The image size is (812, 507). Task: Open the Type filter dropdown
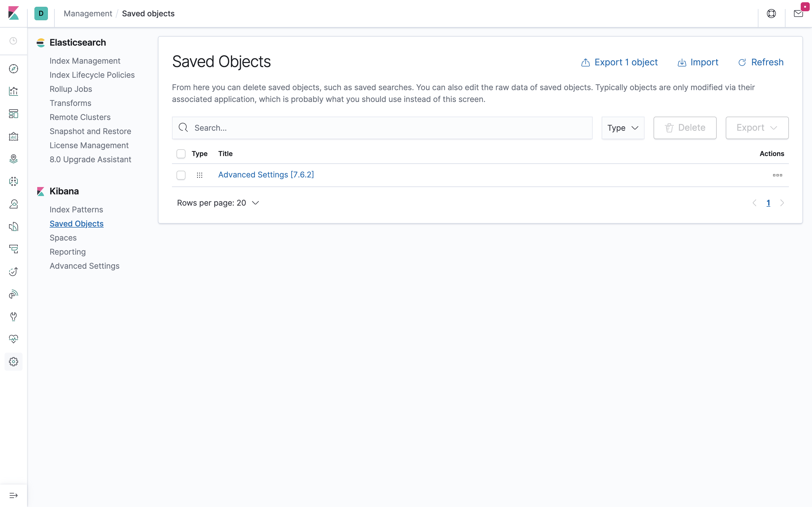point(623,128)
